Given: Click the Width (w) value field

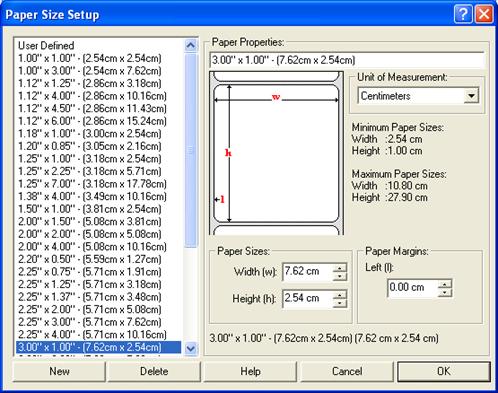Looking at the screenshot, I should click(x=307, y=272).
